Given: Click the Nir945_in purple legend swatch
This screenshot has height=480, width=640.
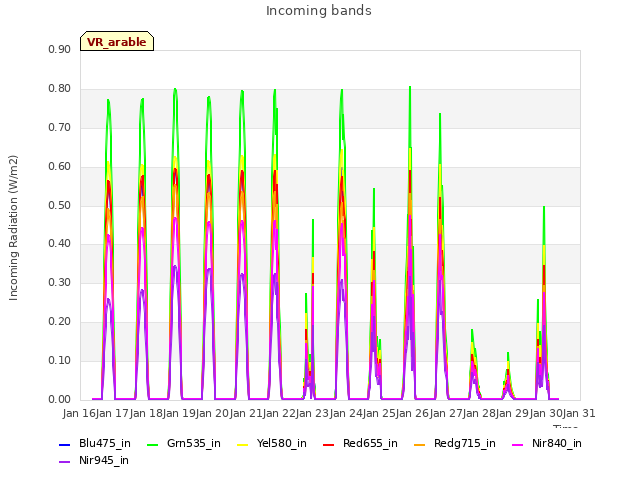Looking at the screenshot, I should 65,462.
